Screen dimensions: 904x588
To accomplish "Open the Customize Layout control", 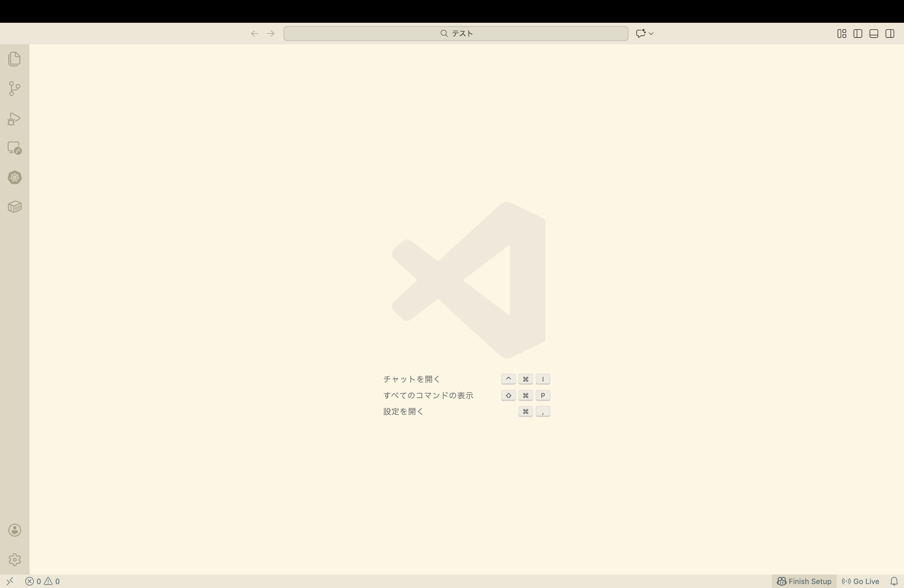I will pyautogui.click(x=842, y=34).
